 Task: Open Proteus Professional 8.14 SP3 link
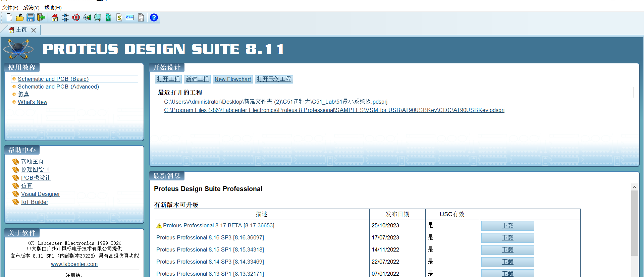pos(210,262)
